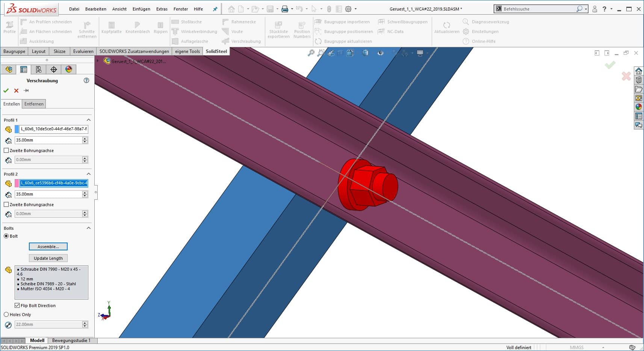Select the Rahmenecke tool
The width and height of the screenshot is (644, 351).
click(239, 22)
